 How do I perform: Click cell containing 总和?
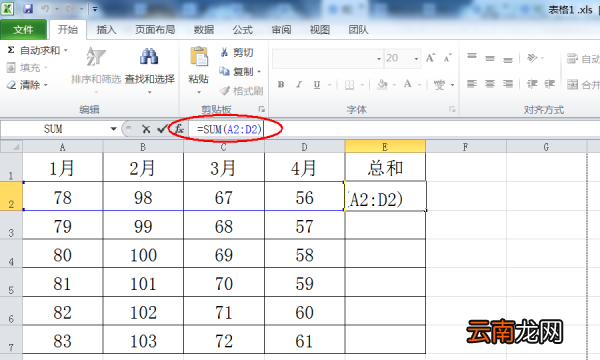pos(385,167)
